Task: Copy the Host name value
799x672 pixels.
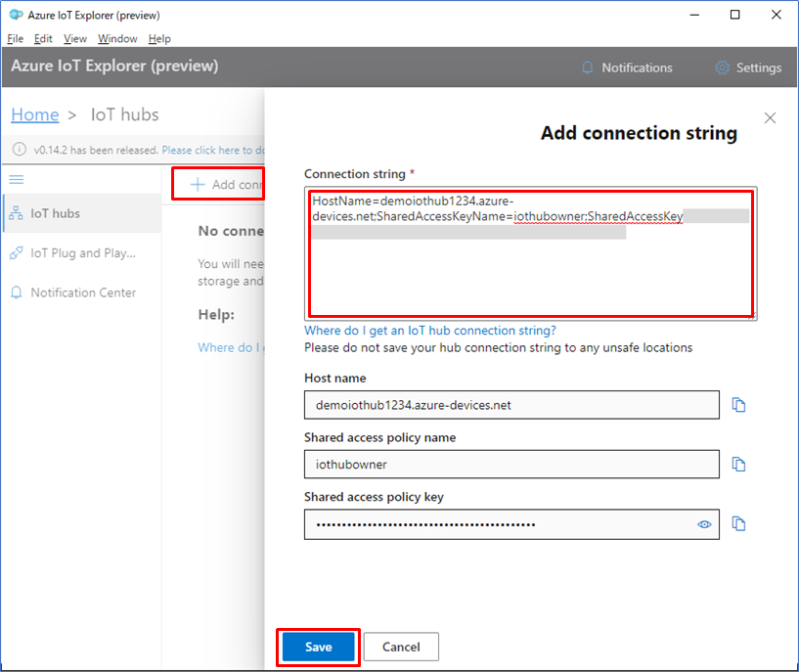Action: (x=739, y=404)
